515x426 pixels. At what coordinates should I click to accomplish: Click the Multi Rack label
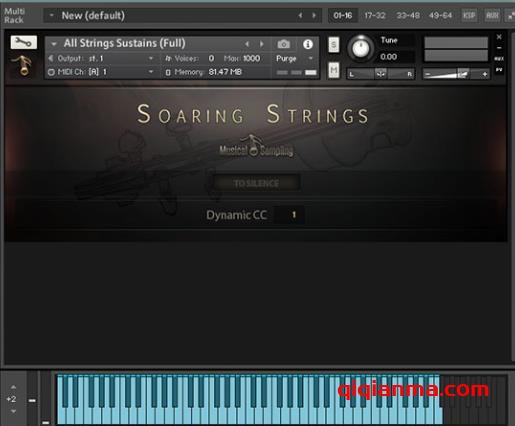tap(14, 15)
